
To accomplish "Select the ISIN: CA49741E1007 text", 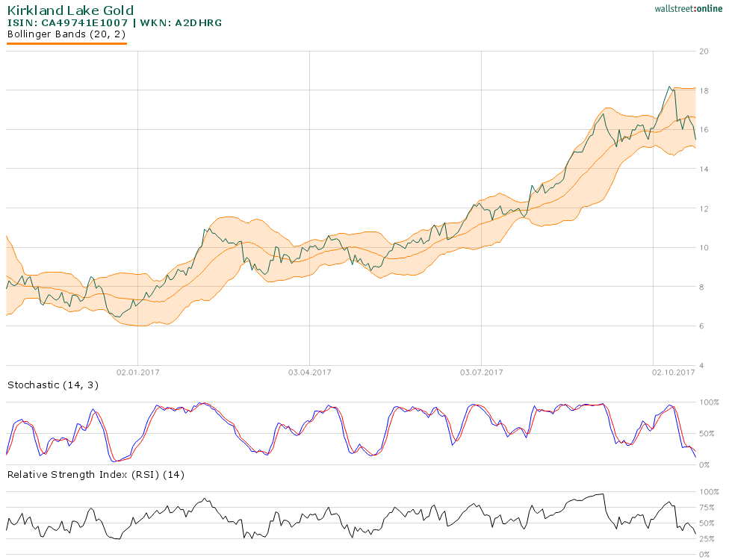I will point(67,22).
